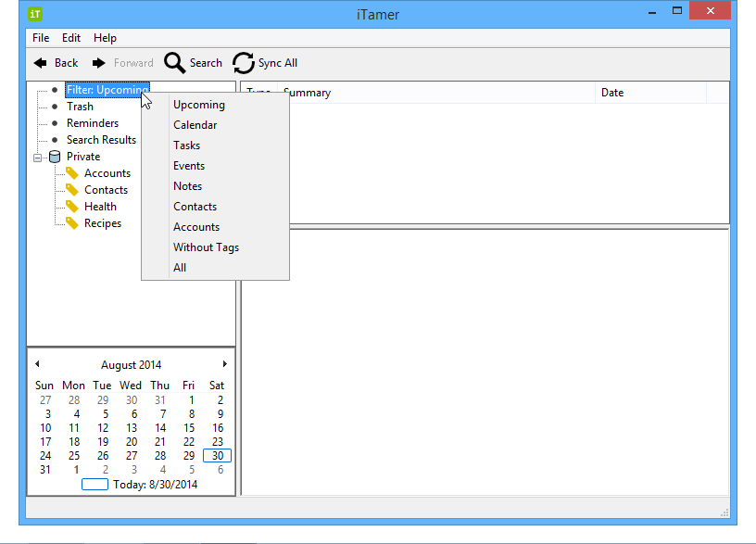The height and width of the screenshot is (544, 756).
Task: Click the yellow tag icon beside Health
Action: 72,207
